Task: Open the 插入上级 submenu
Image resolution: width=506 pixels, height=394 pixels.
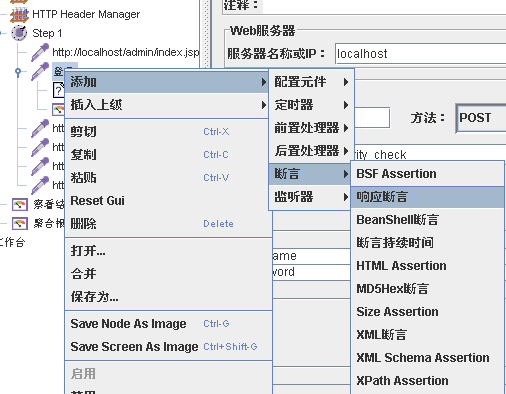Action: point(167,105)
